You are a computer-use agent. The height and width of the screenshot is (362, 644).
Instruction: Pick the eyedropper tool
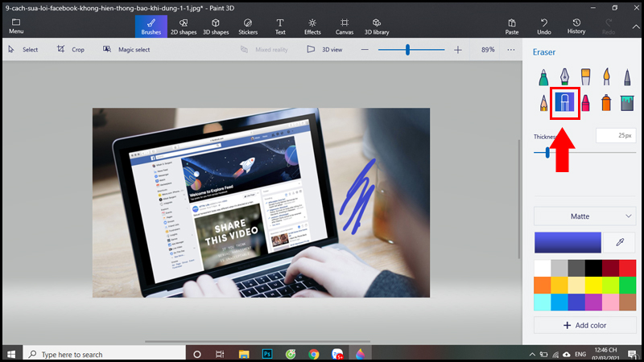tap(620, 242)
